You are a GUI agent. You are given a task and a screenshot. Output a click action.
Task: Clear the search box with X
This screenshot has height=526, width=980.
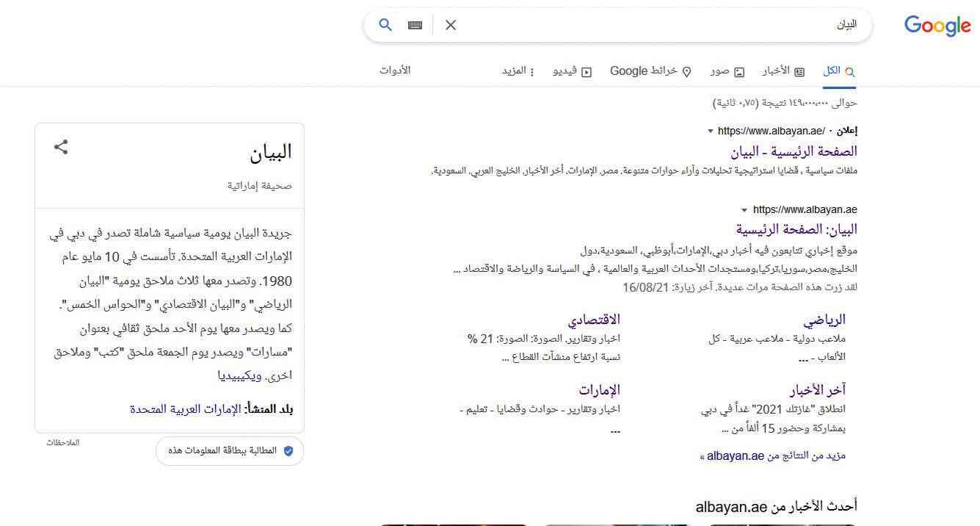(x=451, y=25)
